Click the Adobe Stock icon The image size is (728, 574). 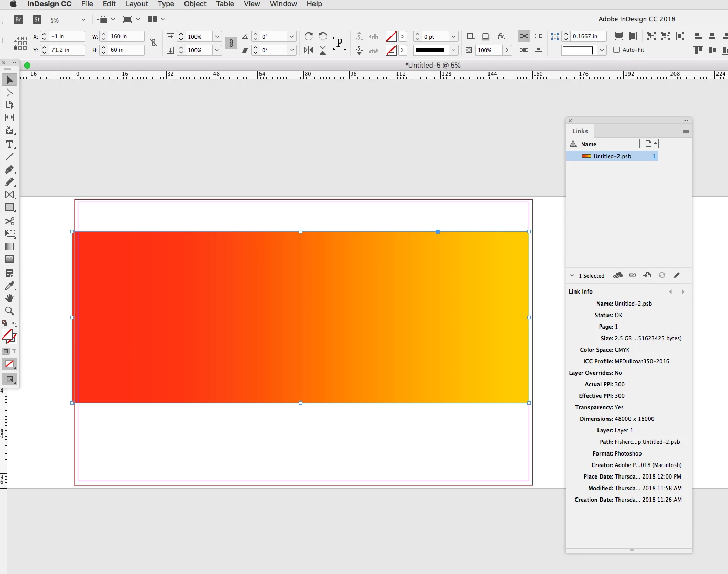(37, 19)
